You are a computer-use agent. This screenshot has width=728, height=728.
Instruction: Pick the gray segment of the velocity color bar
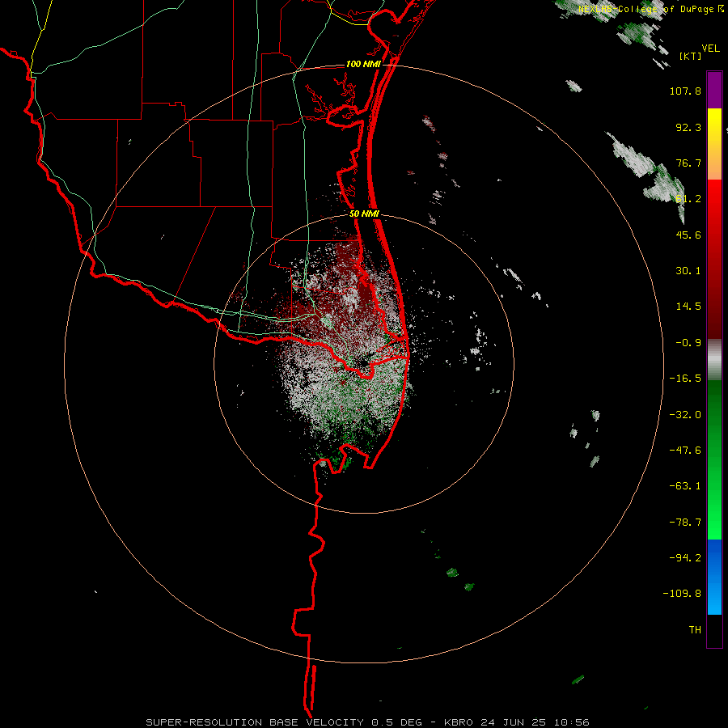click(x=714, y=360)
